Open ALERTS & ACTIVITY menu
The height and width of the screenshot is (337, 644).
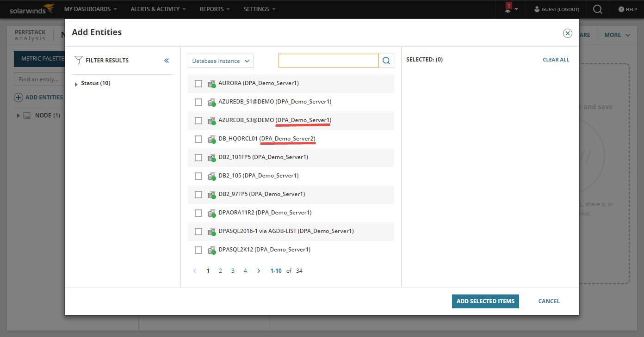click(158, 9)
